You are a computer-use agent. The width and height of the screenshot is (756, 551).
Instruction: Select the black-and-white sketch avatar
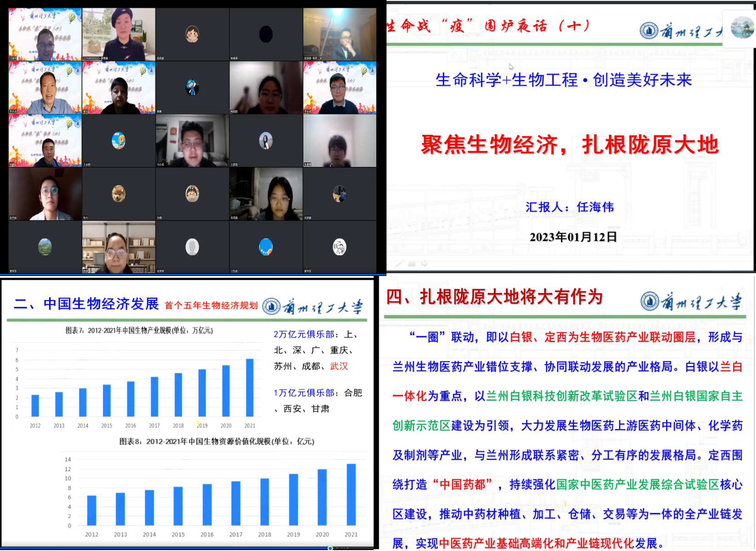click(x=340, y=247)
